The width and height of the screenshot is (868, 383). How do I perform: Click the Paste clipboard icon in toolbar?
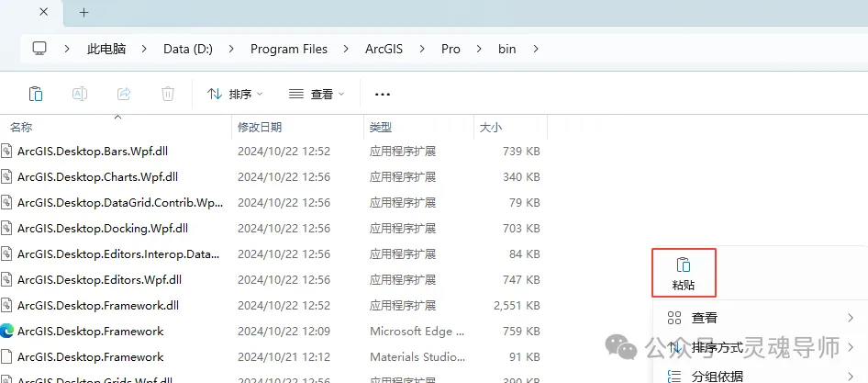click(x=36, y=94)
